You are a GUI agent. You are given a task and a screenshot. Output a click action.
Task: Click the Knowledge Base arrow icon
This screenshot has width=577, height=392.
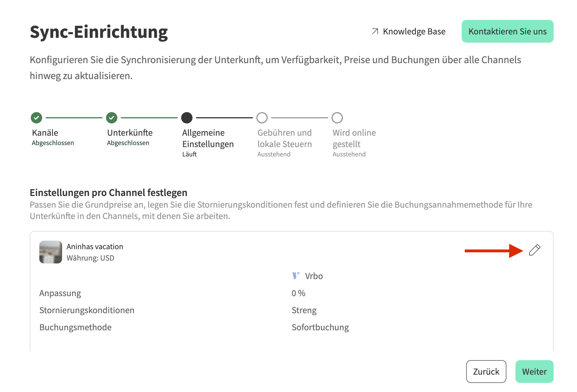375,31
